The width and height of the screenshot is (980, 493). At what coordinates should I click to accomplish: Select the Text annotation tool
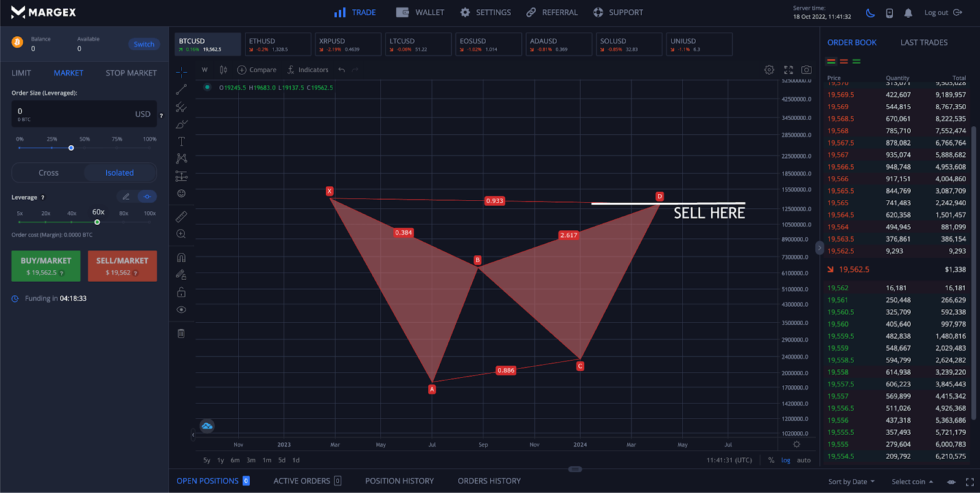pos(181,141)
